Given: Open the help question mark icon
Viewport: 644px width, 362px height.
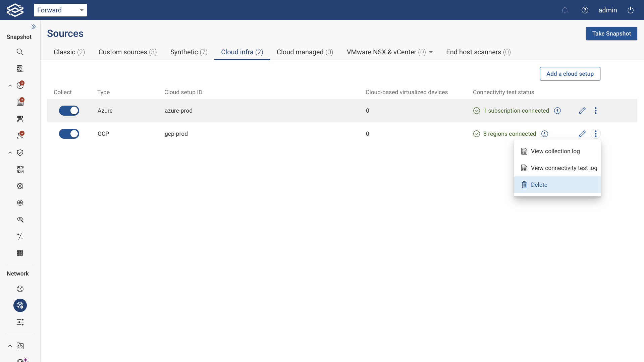Looking at the screenshot, I should tap(585, 10).
